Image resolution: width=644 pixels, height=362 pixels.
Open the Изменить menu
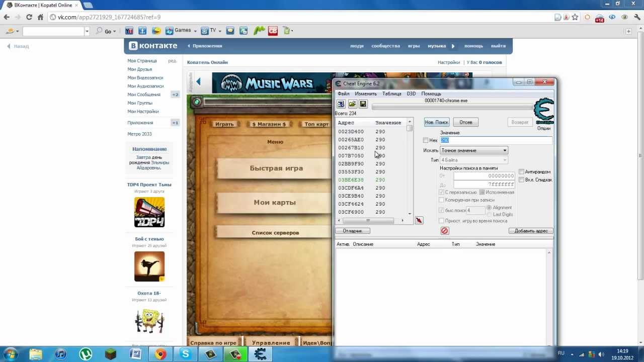click(x=365, y=94)
